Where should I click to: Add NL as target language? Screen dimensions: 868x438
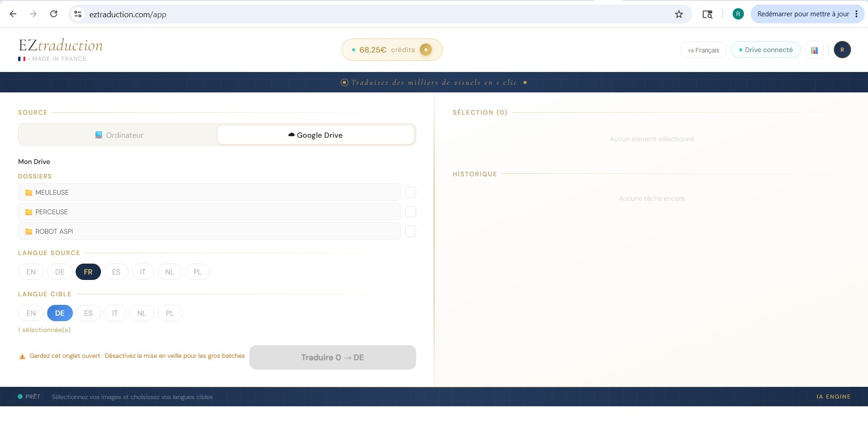tap(142, 313)
